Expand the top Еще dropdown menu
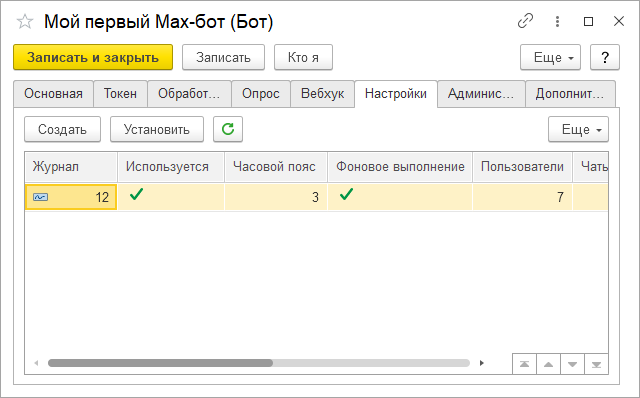The height and width of the screenshot is (398, 640). pos(550,58)
